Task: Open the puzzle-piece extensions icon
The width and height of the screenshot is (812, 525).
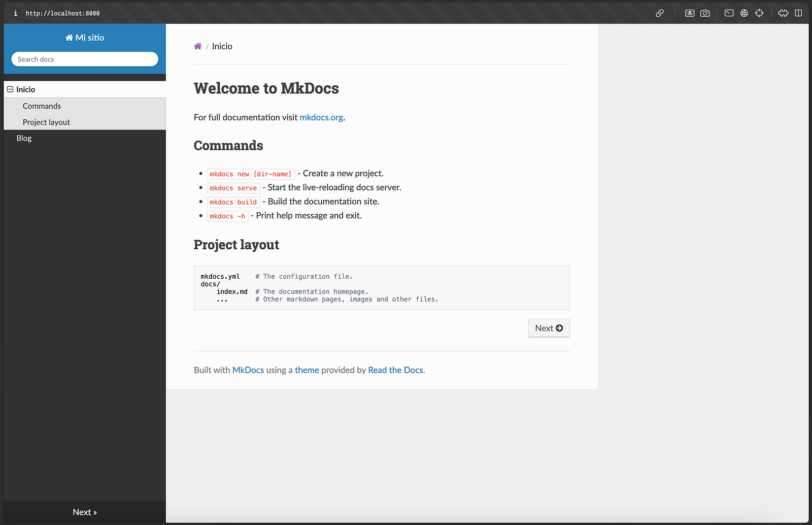Action: pos(784,13)
